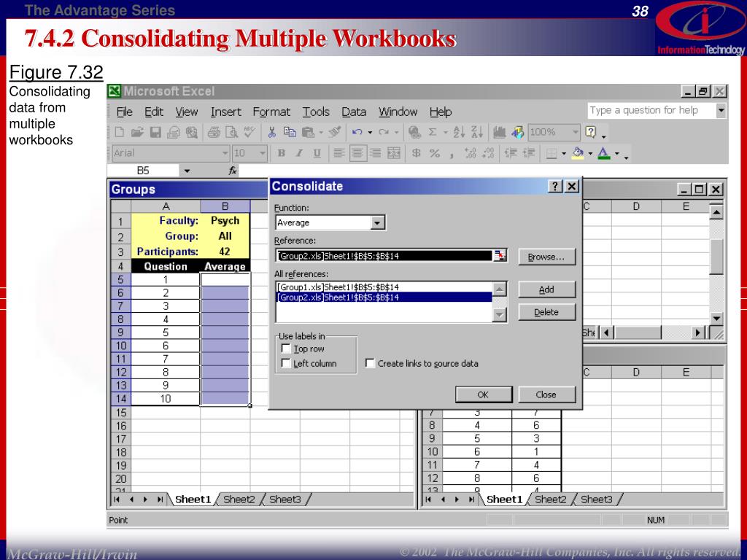Screen dimensions: 747x560
Task: Enable the Top row checkbox
Action: click(x=286, y=349)
